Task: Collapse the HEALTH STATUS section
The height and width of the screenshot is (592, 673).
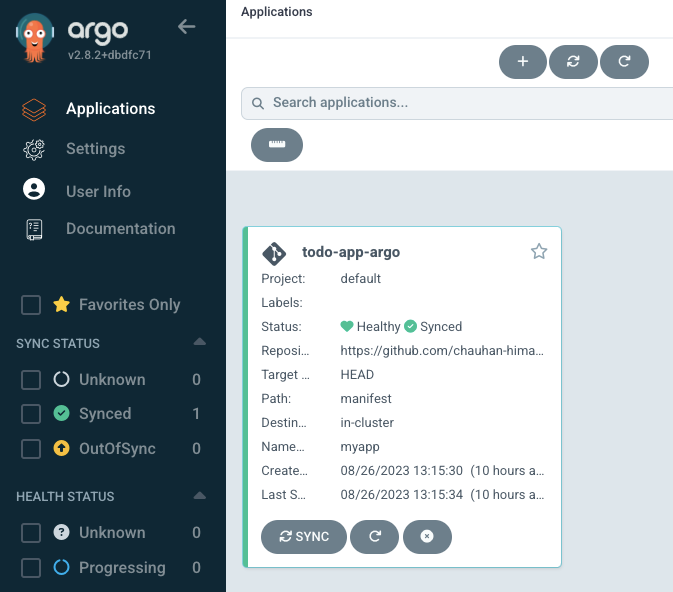Action: coord(200,495)
